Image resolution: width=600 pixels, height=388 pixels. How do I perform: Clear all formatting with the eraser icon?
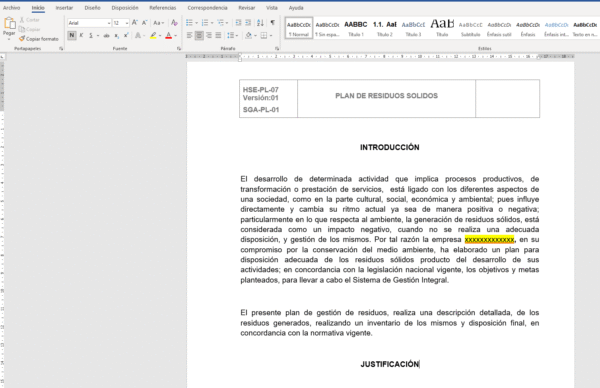[174, 23]
